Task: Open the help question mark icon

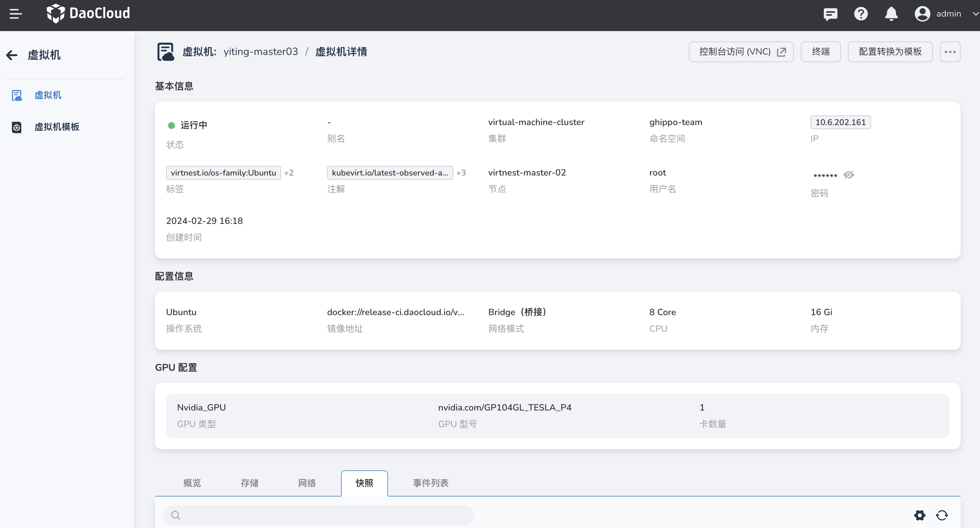Action: pyautogui.click(x=861, y=14)
